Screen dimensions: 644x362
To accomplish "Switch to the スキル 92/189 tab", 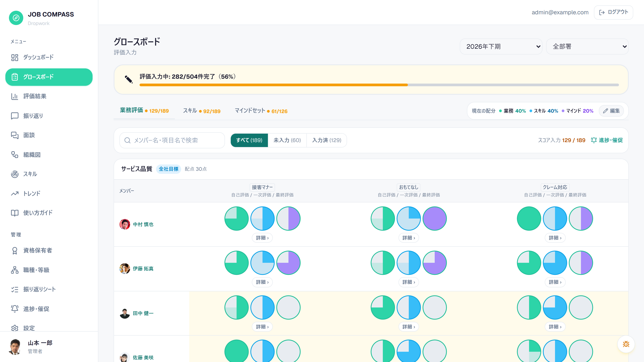I will [x=202, y=111].
